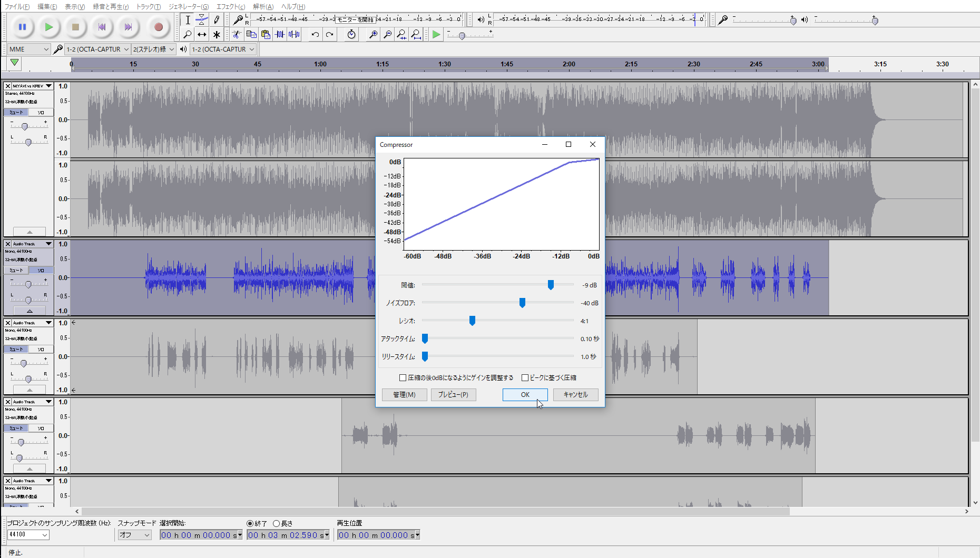The height and width of the screenshot is (558, 980).
Task: Click the Skip to End button
Action: pyautogui.click(x=128, y=27)
